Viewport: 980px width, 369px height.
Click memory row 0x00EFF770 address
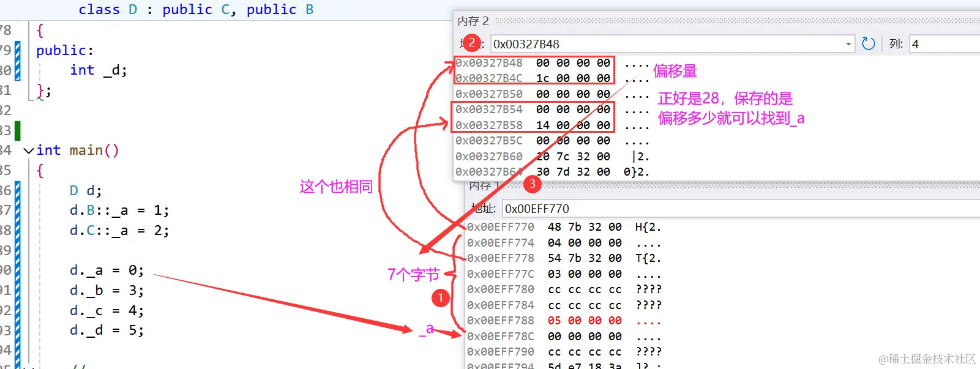501,227
